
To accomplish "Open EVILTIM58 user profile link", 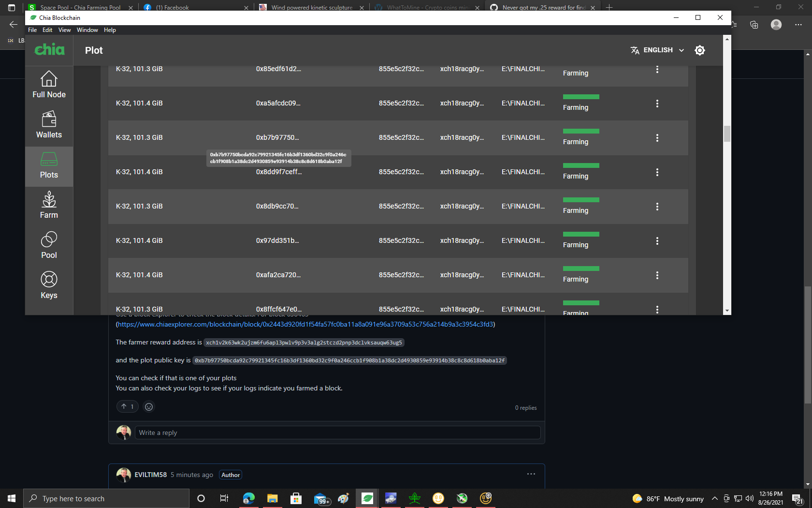I will (150, 475).
